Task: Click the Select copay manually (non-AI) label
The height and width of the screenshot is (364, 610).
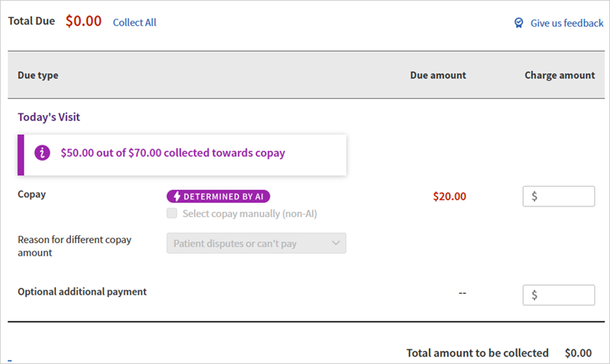Action: (249, 214)
